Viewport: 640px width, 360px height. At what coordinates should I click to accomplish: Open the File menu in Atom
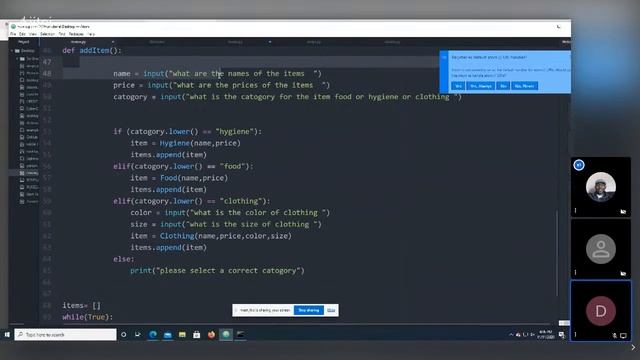[x=13, y=34]
